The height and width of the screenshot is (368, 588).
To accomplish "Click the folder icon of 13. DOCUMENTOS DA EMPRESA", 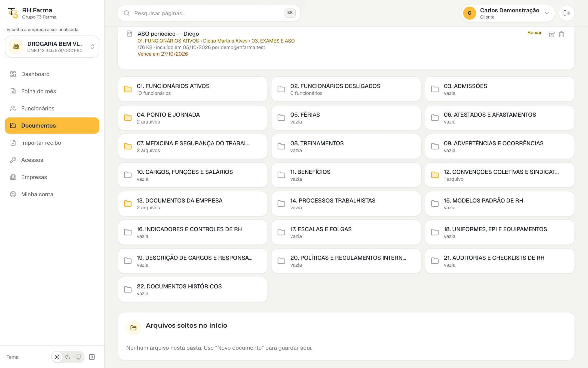I will tap(128, 204).
